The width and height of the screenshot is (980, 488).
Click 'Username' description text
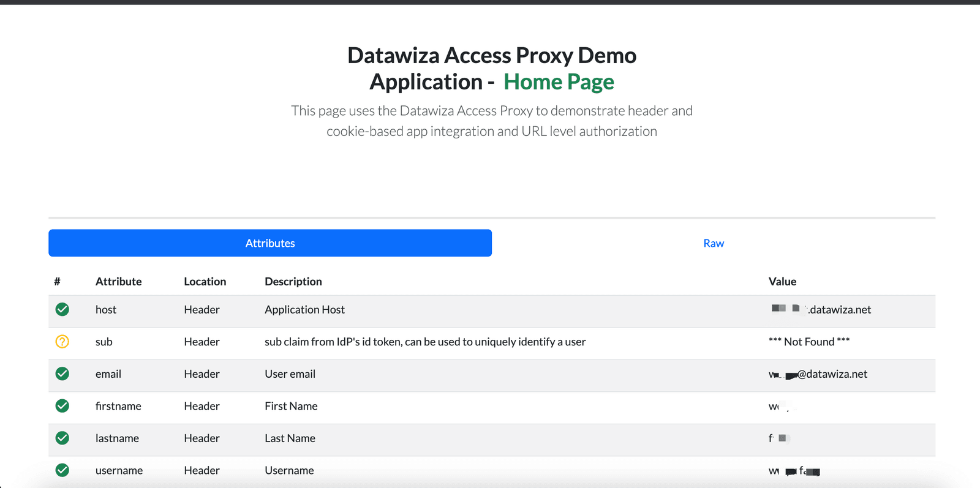(289, 470)
